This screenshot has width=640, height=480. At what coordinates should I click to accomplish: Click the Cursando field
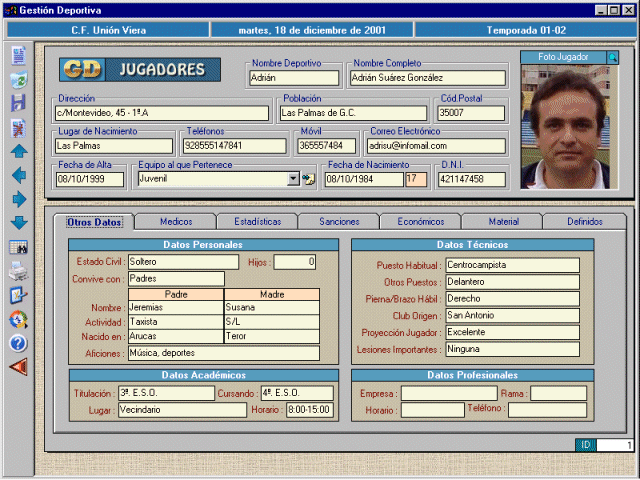tap(297, 393)
